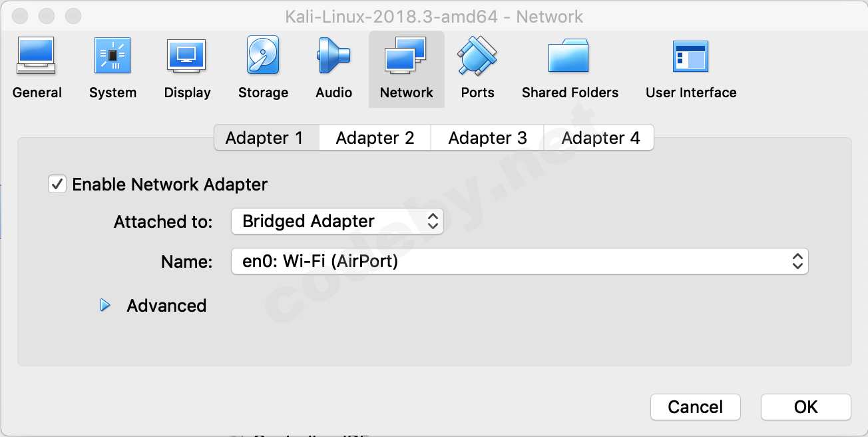Open the Audio settings speaker icon
Image resolution: width=868 pixels, height=437 pixels.
(x=333, y=57)
